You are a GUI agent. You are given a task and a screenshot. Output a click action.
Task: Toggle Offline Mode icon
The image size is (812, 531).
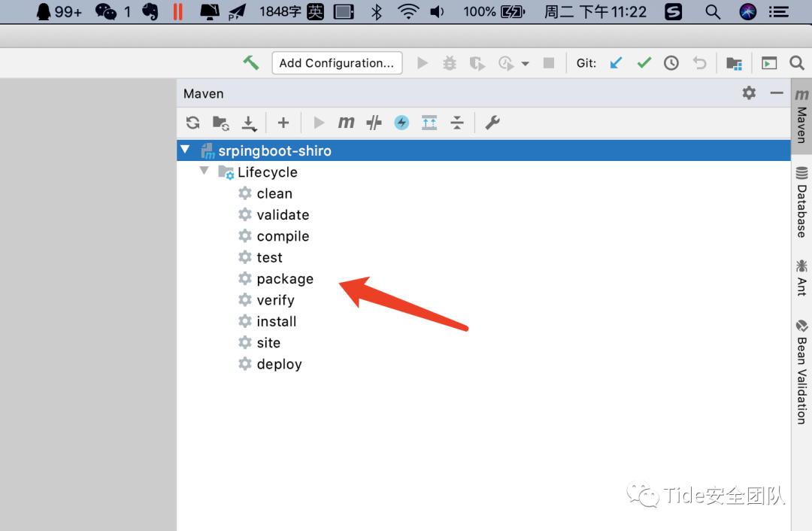pos(374,123)
